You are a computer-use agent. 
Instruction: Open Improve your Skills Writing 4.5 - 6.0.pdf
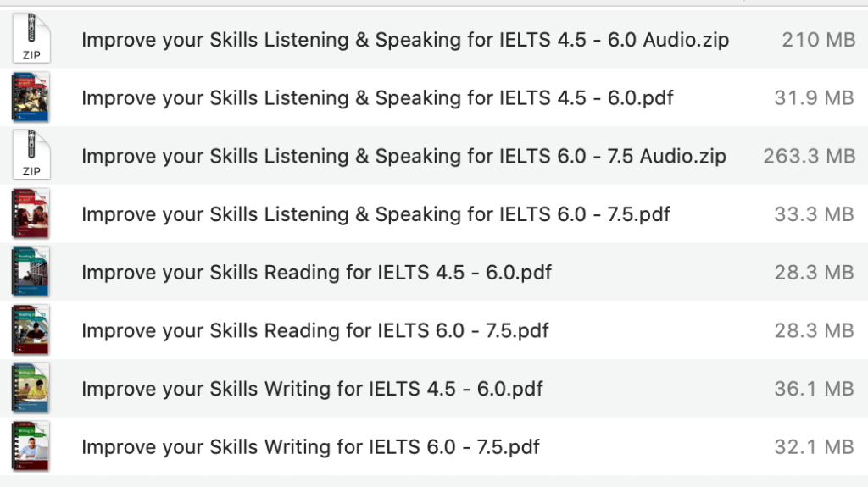312,389
